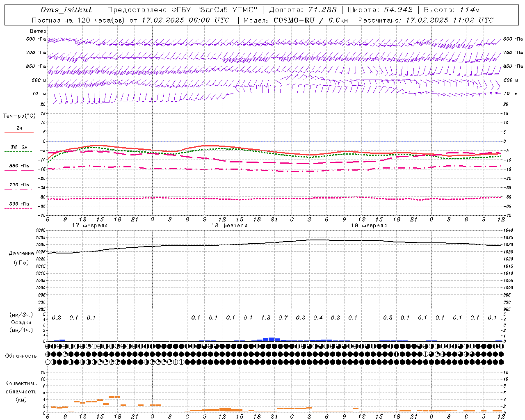Click the '0.3' precipitation value
525x420 pixels.
336,317
